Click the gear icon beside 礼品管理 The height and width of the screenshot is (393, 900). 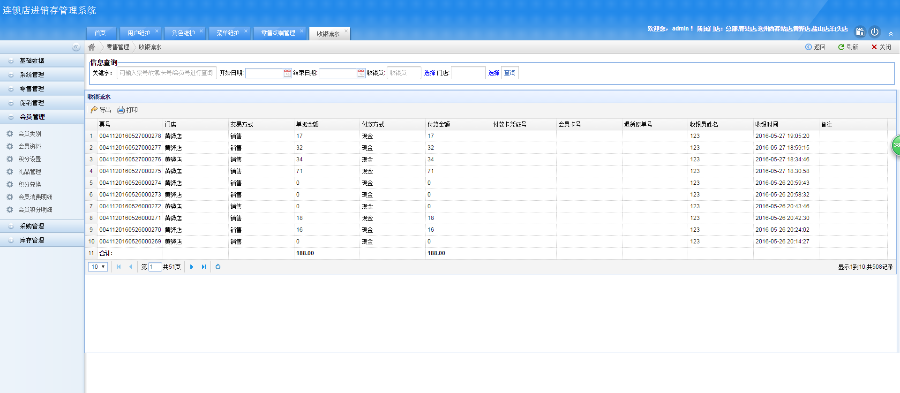pos(9,172)
